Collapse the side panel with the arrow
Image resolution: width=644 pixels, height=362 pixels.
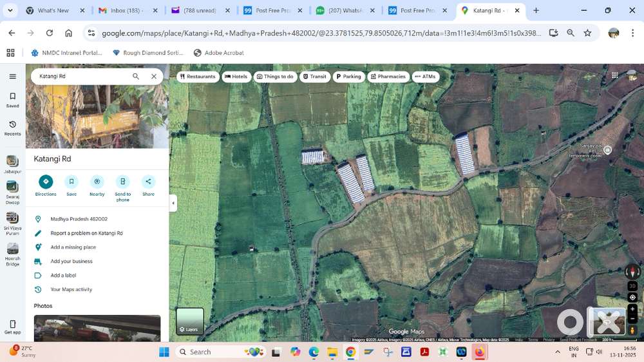(x=173, y=203)
